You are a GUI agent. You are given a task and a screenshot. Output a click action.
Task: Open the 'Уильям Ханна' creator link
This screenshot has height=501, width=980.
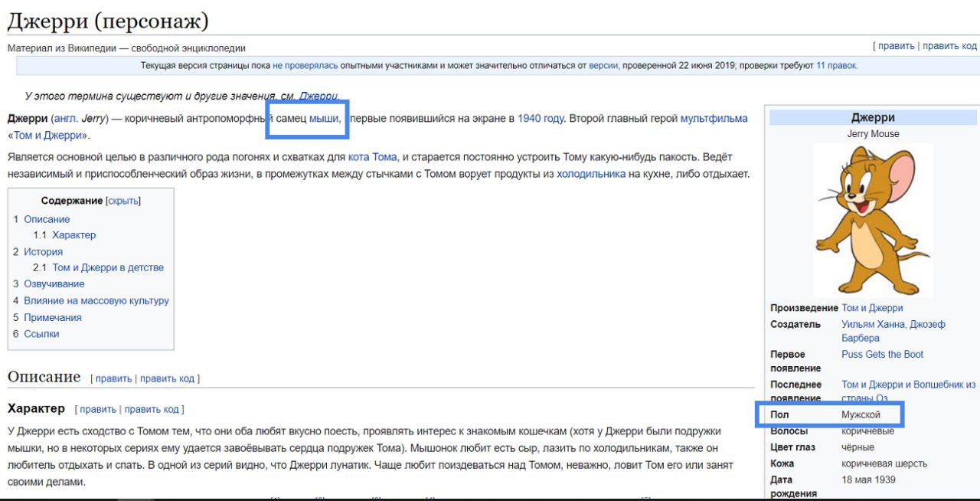[x=872, y=325]
